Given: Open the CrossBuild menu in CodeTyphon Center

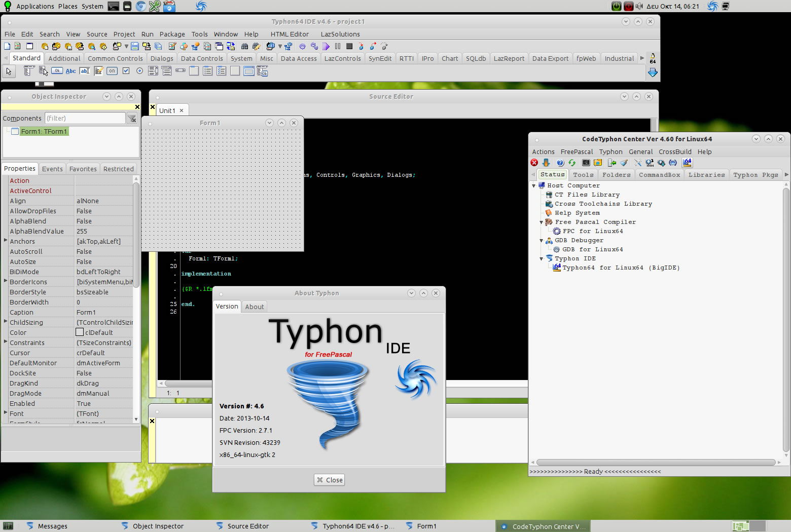Looking at the screenshot, I should [x=675, y=152].
